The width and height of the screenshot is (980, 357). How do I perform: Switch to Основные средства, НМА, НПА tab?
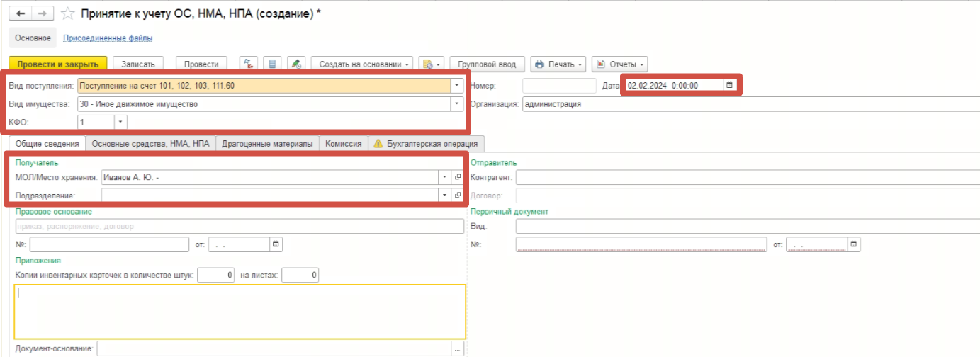click(150, 143)
